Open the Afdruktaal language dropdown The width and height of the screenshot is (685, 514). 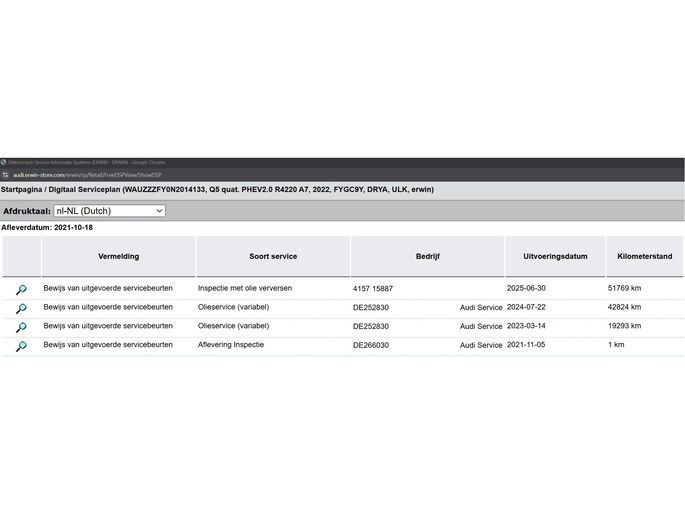point(109,211)
